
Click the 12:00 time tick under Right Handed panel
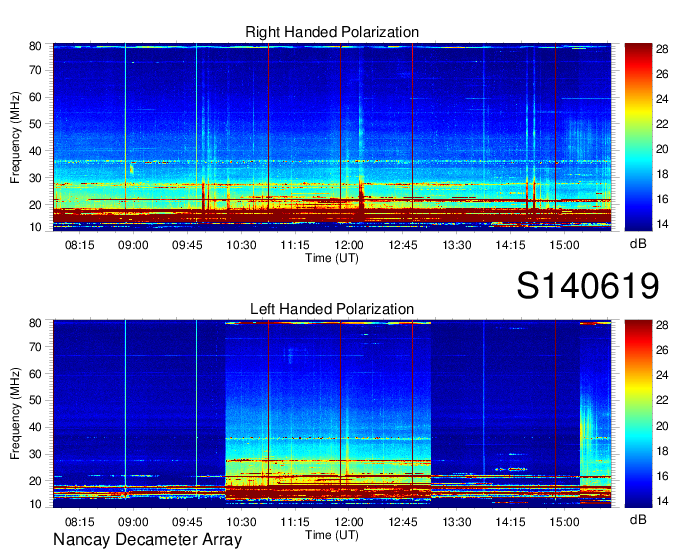tap(349, 245)
